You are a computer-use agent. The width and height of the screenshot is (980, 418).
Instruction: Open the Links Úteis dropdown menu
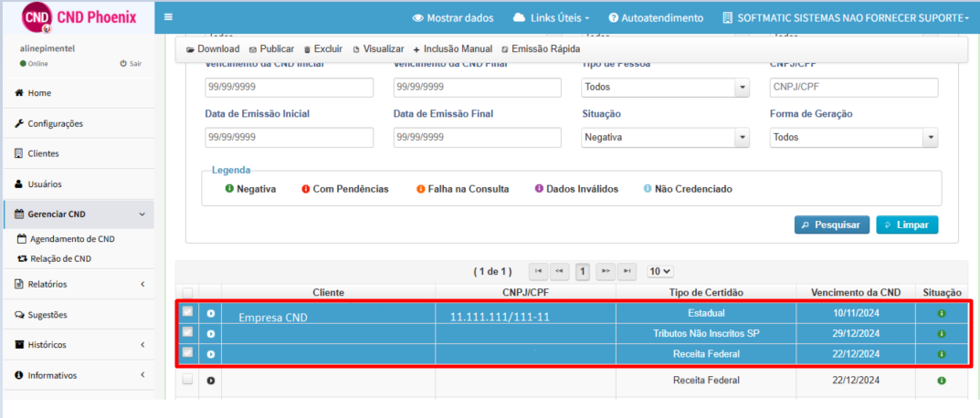(552, 18)
